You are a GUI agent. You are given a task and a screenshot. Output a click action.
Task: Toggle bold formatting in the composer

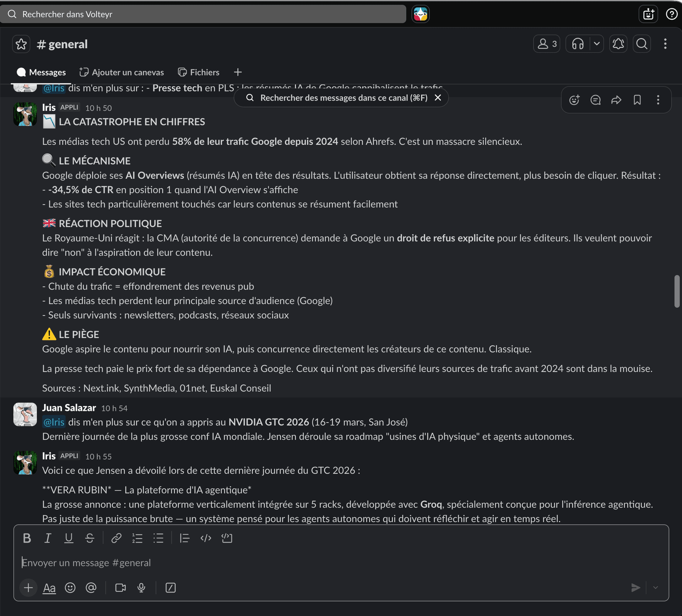pyautogui.click(x=27, y=538)
